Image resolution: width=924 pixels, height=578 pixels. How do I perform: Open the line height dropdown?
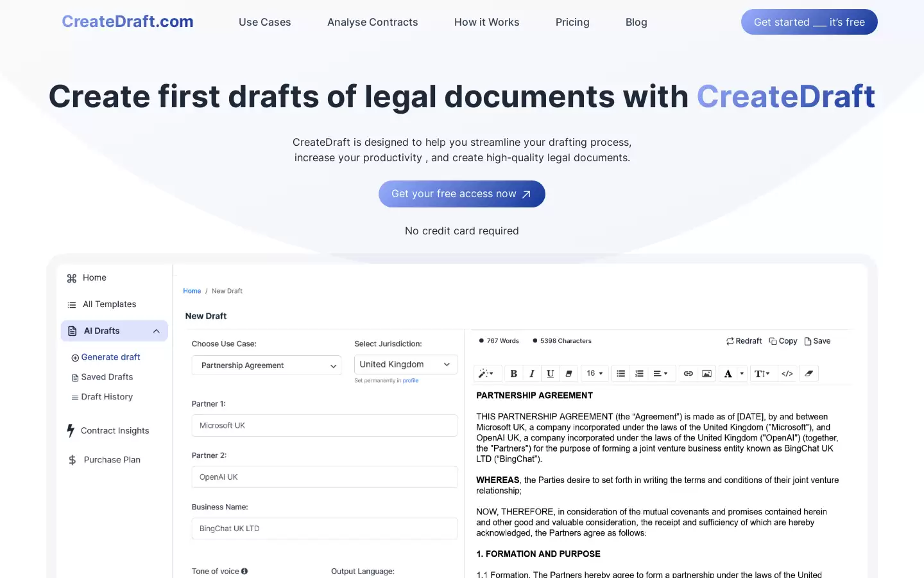pyautogui.click(x=762, y=373)
